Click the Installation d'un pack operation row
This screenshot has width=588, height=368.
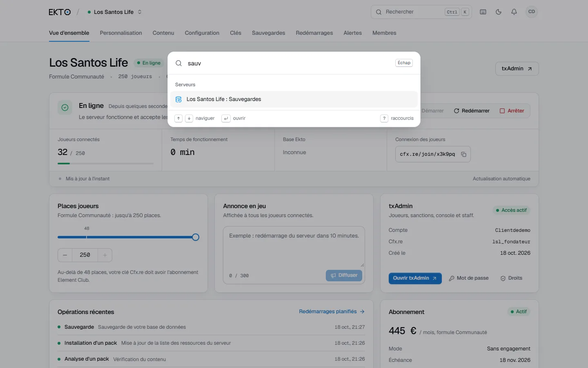pyautogui.click(x=211, y=343)
